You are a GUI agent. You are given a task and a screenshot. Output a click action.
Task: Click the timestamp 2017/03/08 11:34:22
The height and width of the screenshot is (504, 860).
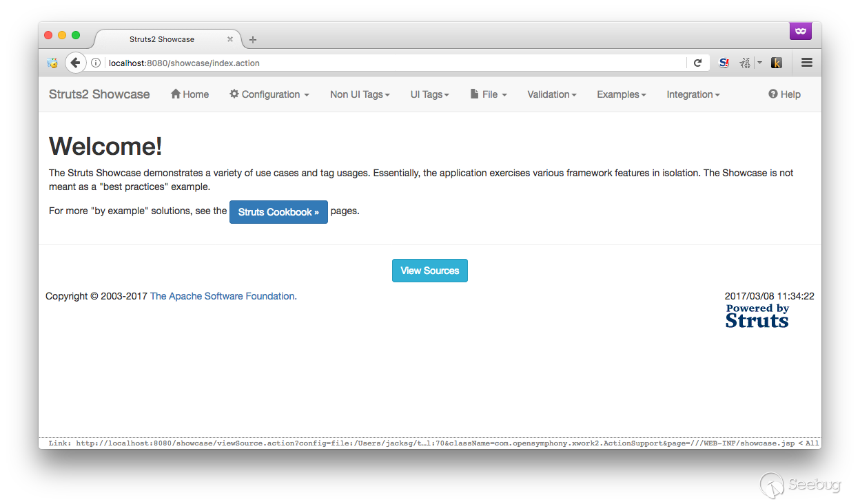coord(770,296)
